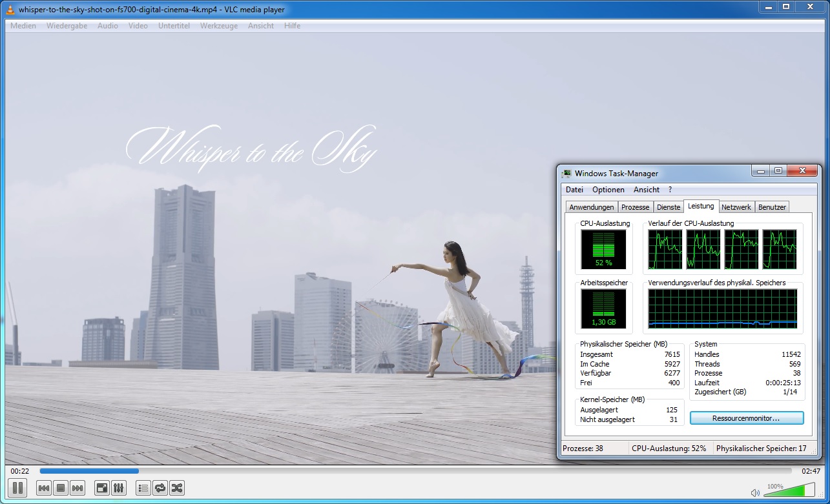Open the VLC Ansicht menu
830x504 pixels.
click(261, 26)
